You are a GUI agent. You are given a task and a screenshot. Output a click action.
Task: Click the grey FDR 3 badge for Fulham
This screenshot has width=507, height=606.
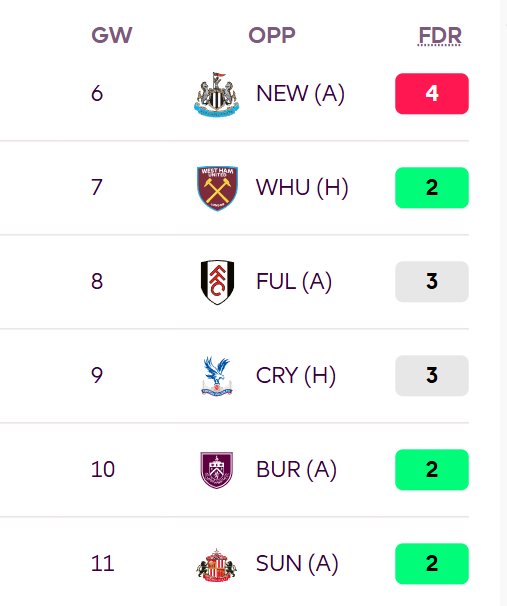[432, 282]
